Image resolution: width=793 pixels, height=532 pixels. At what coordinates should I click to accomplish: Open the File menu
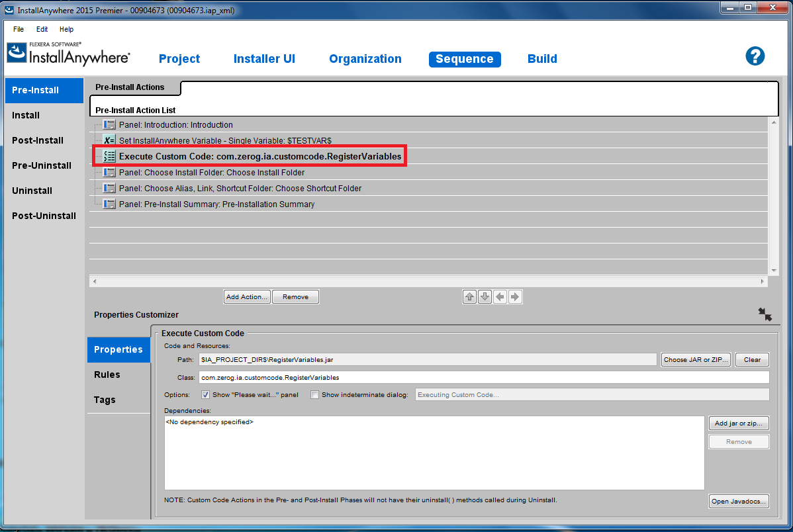pyautogui.click(x=19, y=29)
